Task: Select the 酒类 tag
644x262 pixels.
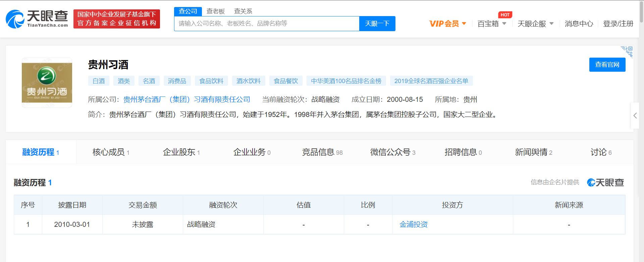Action: click(x=124, y=81)
